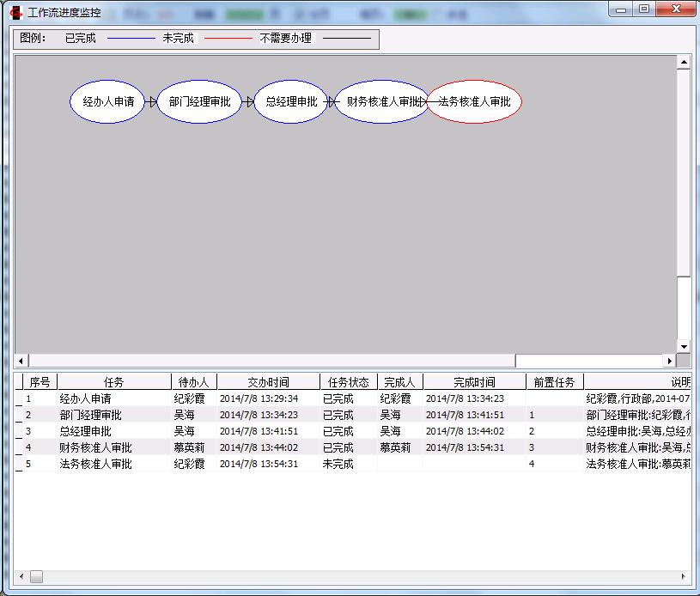Viewport: 700px width, 596px height.
Task: Sort by 交办时间 column header
Action: pyautogui.click(x=268, y=382)
